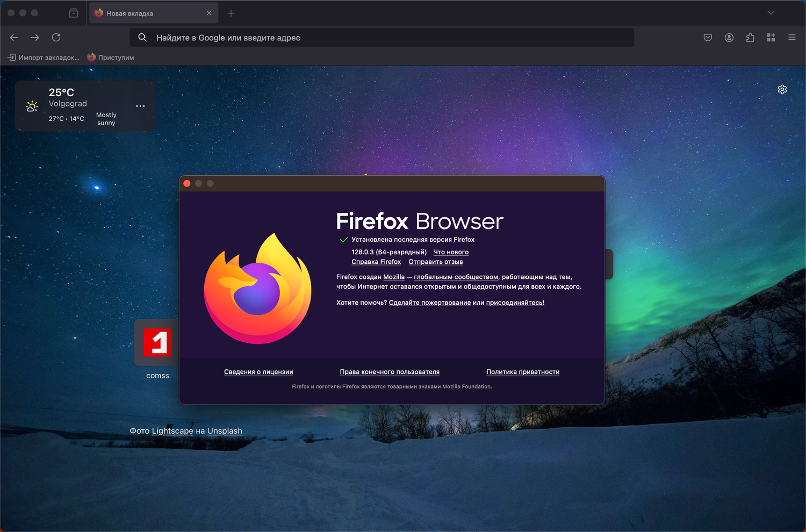Viewport: 806px width, 532px height.
Task: Click 'Установлена последняя версия Firefox' status text
Action: (413, 240)
